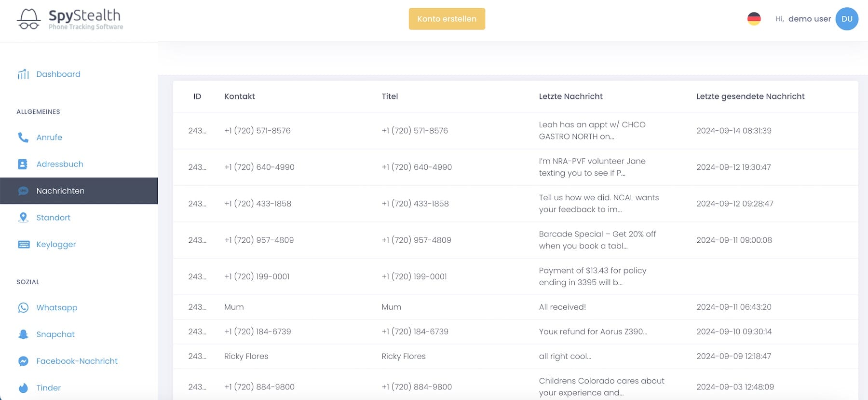Open message 'Youк refund for Aorus Z390'
This screenshot has width=868, height=400.
click(x=593, y=331)
